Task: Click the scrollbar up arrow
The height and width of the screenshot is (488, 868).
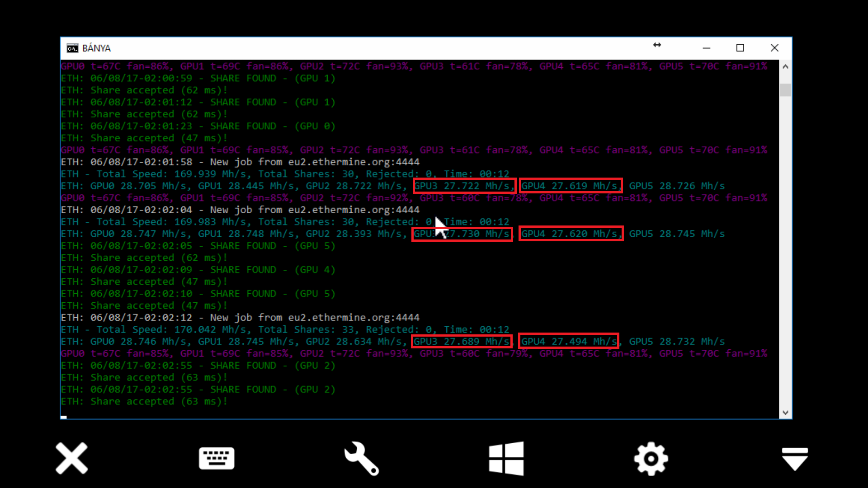Action: 785,67
